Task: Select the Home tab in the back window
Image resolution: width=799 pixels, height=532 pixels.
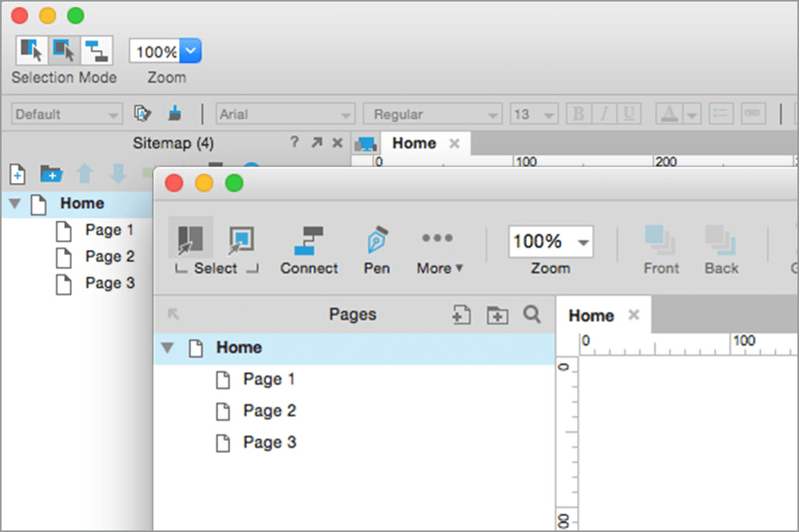Action: click(414, 143)
